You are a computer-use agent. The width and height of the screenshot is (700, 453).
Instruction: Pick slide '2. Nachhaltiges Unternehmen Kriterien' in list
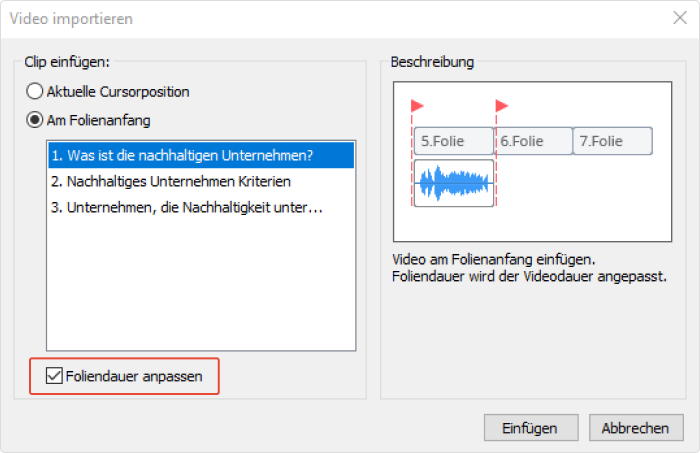201,181
